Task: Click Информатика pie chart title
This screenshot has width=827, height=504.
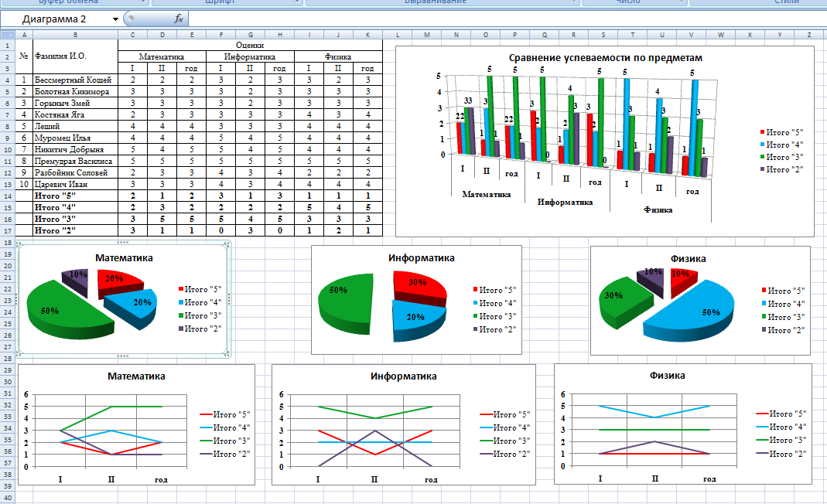Action: point(422,258)
